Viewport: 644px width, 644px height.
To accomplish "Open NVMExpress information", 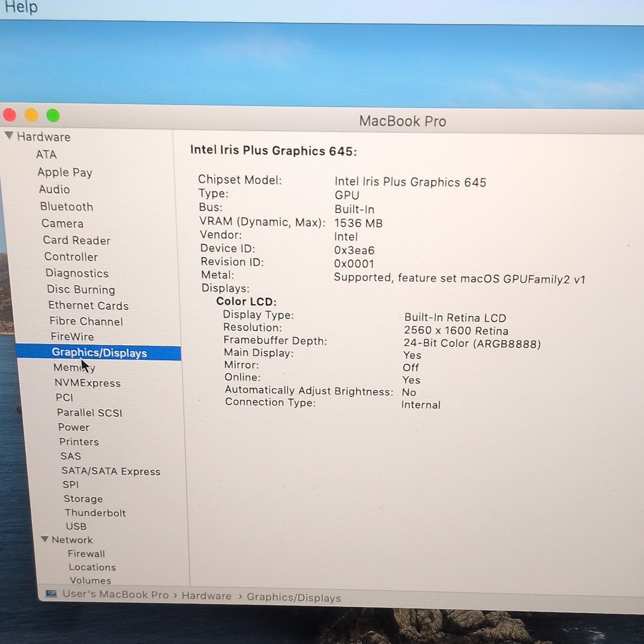I will click(88, 383).
